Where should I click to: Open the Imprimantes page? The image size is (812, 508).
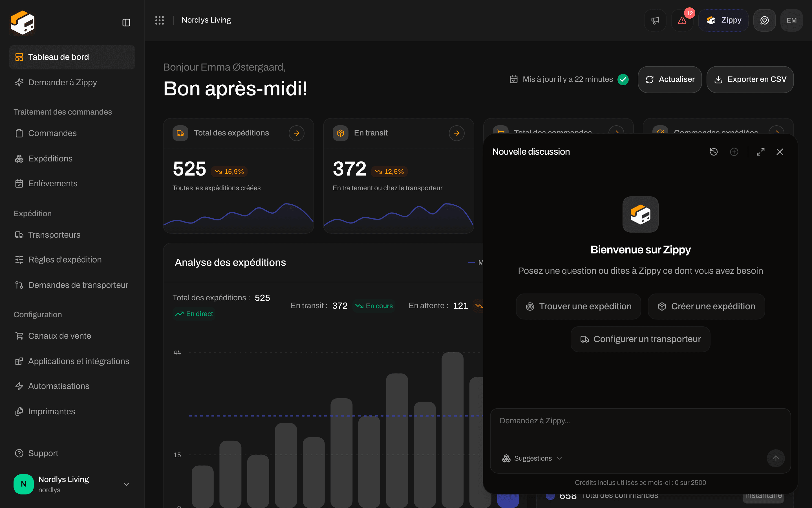(x=72, y=411)
